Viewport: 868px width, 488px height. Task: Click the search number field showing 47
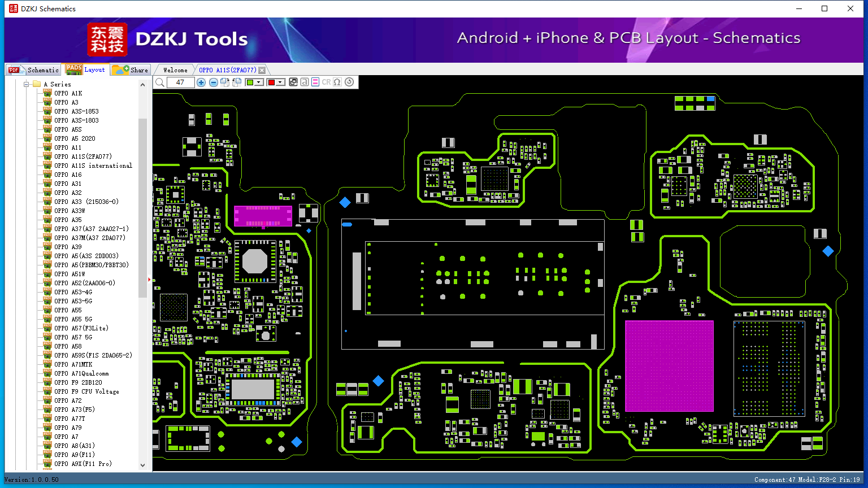181,82
